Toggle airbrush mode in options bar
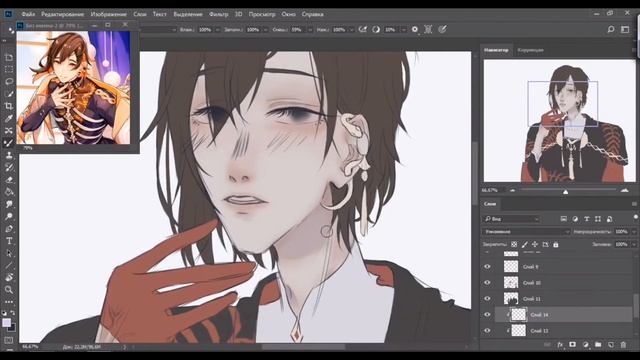This screenshot has height=360, width=640. (x=362, y=29)
